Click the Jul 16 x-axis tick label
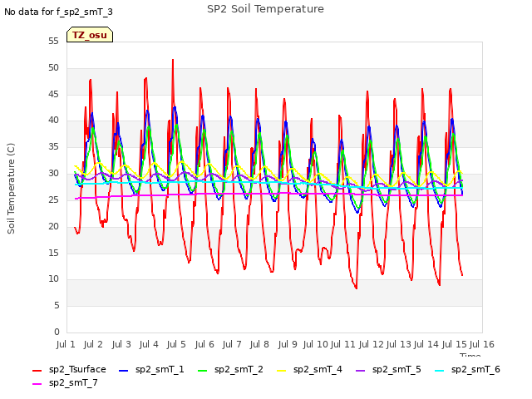 pos(482,344)
